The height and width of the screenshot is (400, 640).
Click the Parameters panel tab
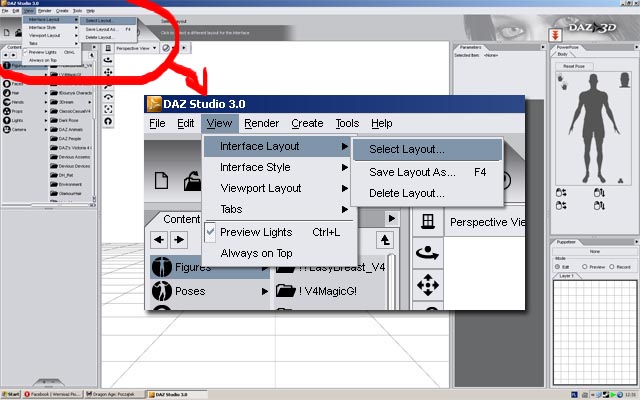(470, 47)
